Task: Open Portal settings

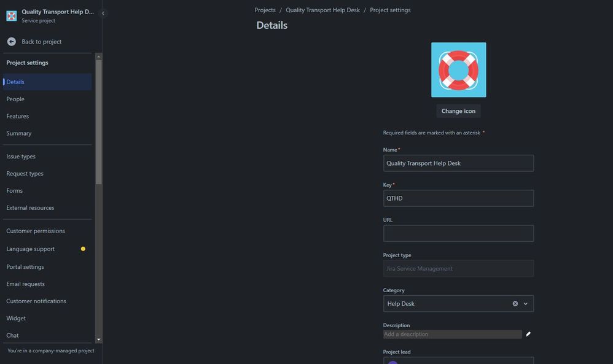Action: pyautogui.click(x=47, y=267)
